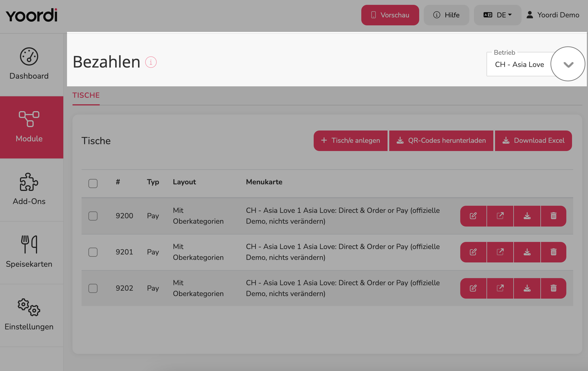Go to Speisekarten cutlery icon

(x=29, y=244)
